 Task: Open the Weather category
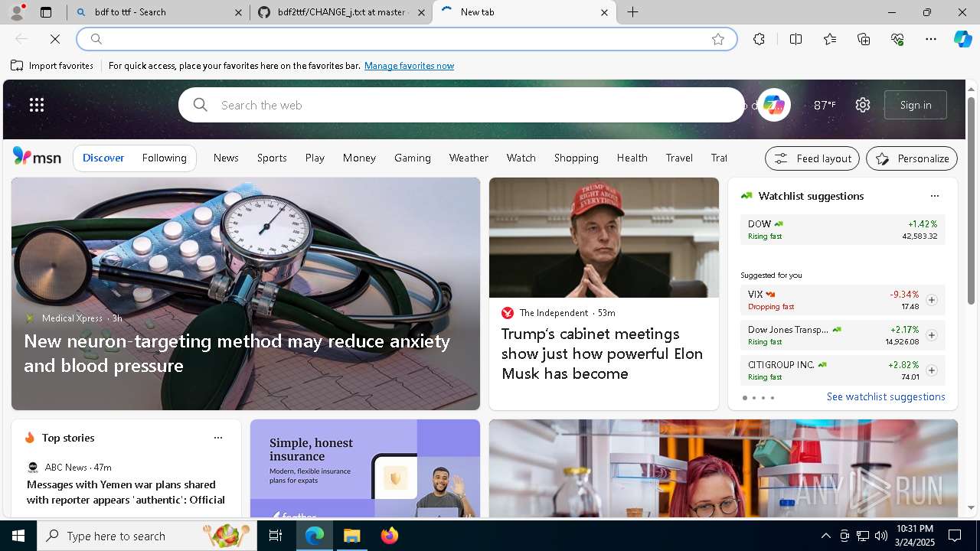(469, 158)
